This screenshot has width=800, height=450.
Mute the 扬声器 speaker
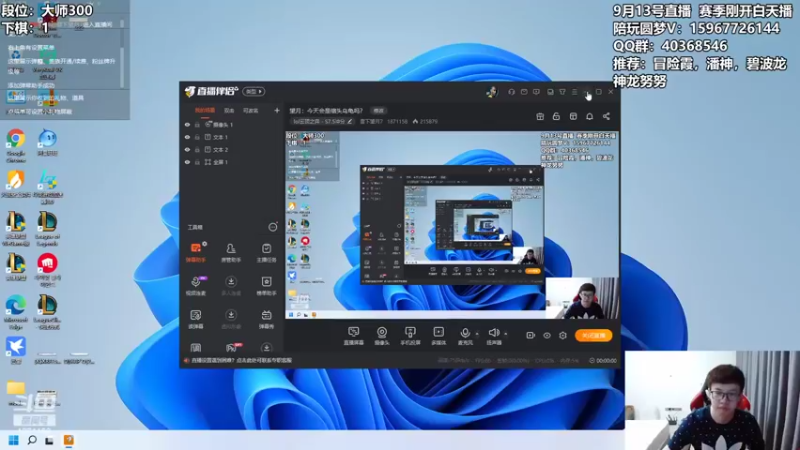tap(493, 336)
